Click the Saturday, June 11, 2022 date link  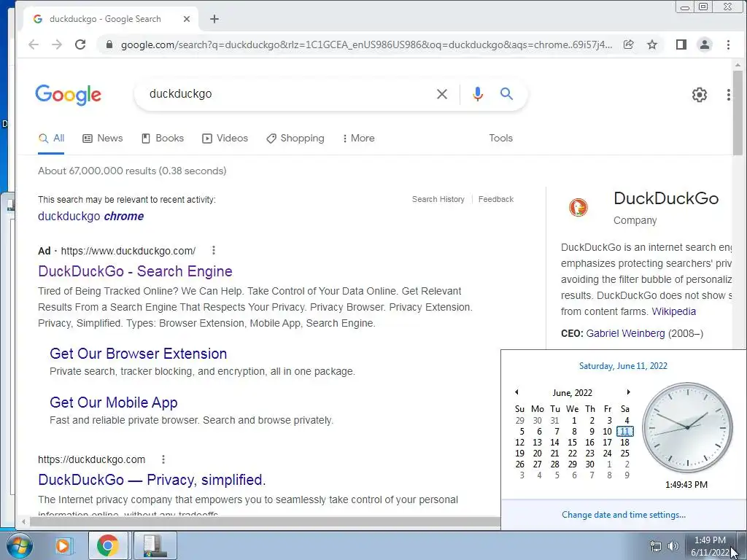[x=623, y=366]
